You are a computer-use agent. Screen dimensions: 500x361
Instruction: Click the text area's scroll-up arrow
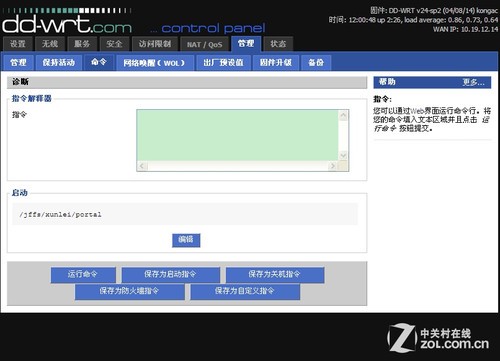[343, 116]
